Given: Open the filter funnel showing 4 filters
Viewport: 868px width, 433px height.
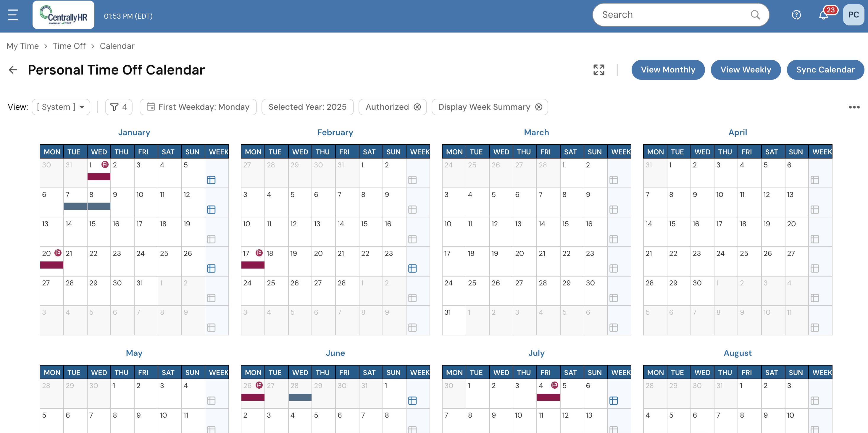Looking at the screenshot, I should click(x=119, y=107).
